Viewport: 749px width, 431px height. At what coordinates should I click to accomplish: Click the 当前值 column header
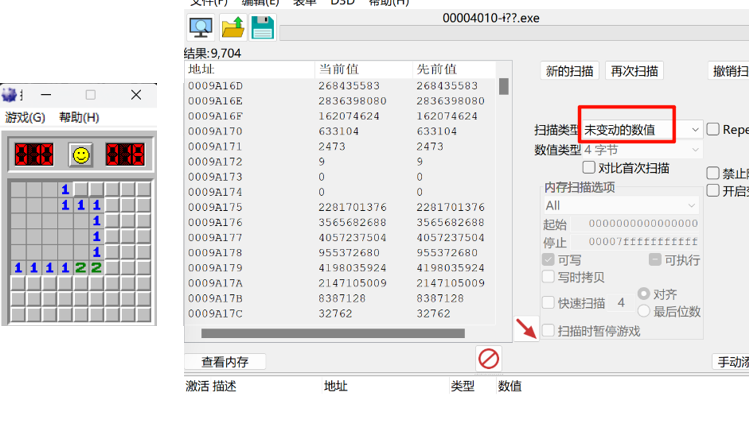[364, 69]
